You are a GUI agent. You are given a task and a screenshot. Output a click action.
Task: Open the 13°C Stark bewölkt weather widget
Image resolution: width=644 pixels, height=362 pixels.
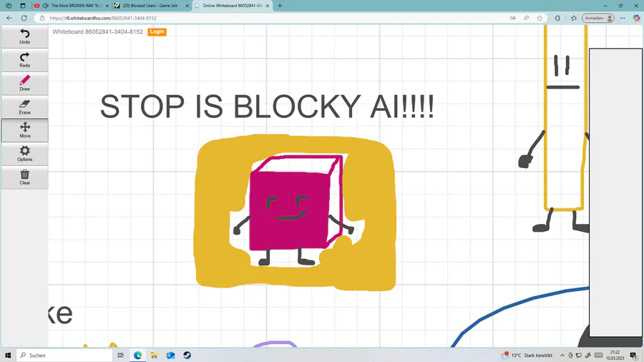coord(527,355)
